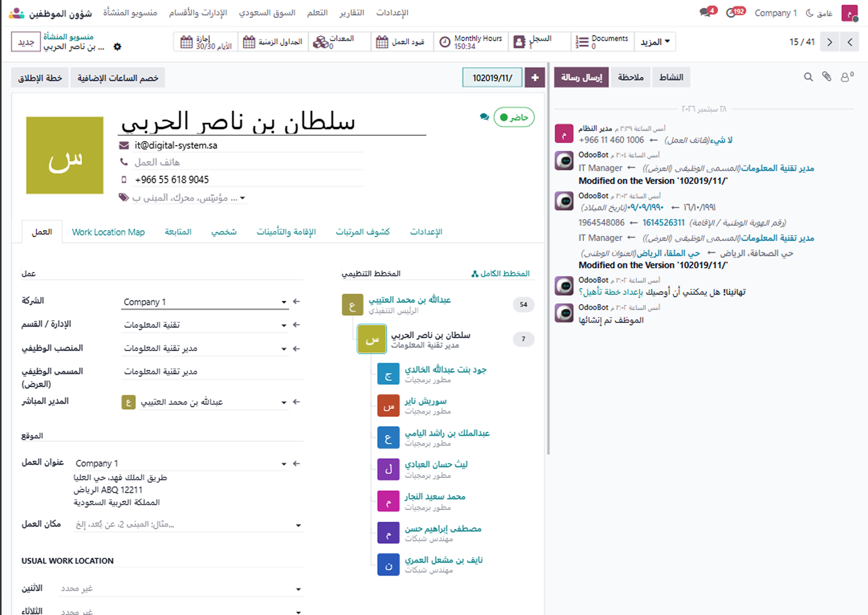Open the department record via its arrow link
The height and width of the screenshot is (615, 868).
[x=297, y=325]
